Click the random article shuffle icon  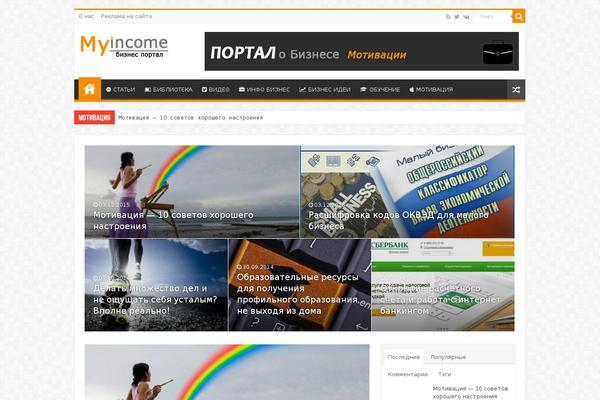click(516, 90)
